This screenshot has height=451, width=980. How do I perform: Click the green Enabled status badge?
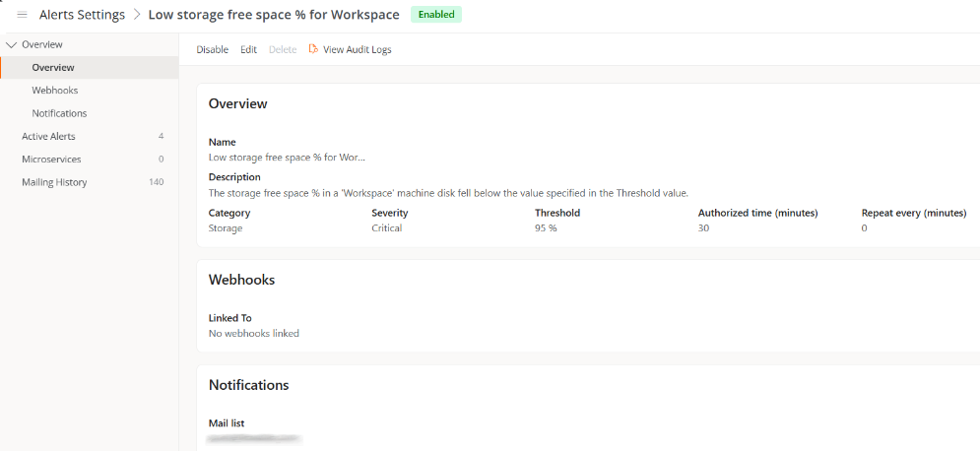click(435, 15)
